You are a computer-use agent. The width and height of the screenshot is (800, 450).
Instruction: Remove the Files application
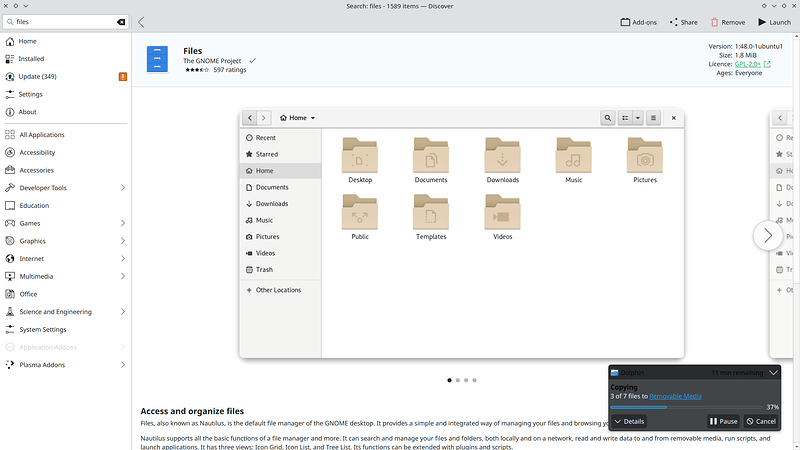tap(727, 21)
